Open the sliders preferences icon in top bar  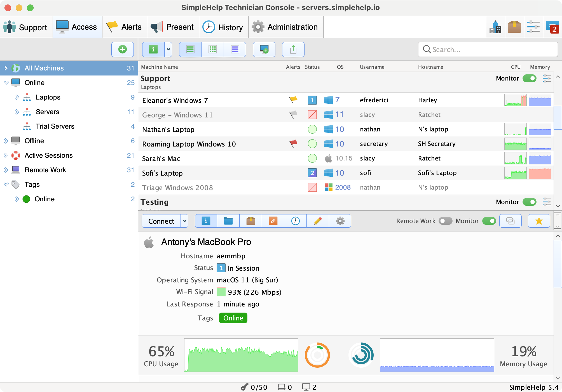(533, 27)
